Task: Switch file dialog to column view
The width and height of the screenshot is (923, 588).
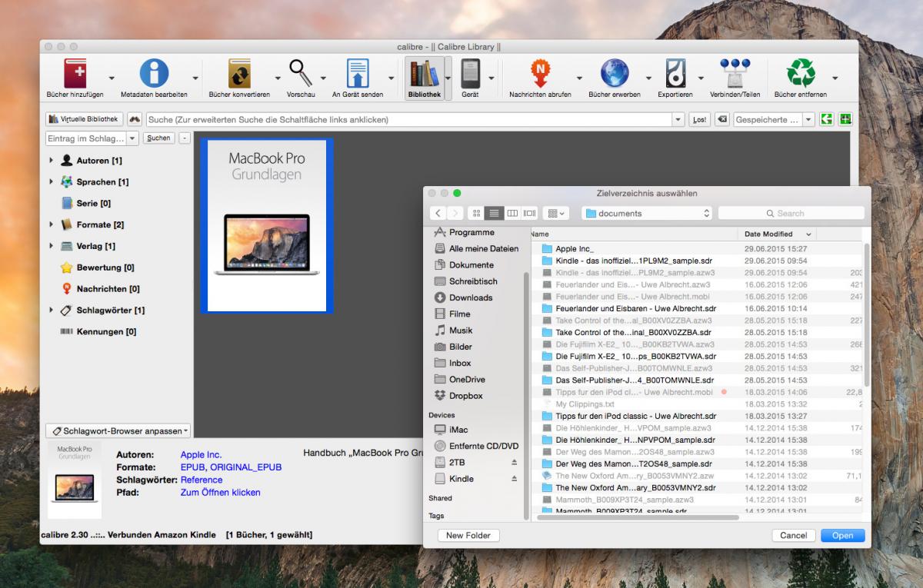Action: (512, 213)
